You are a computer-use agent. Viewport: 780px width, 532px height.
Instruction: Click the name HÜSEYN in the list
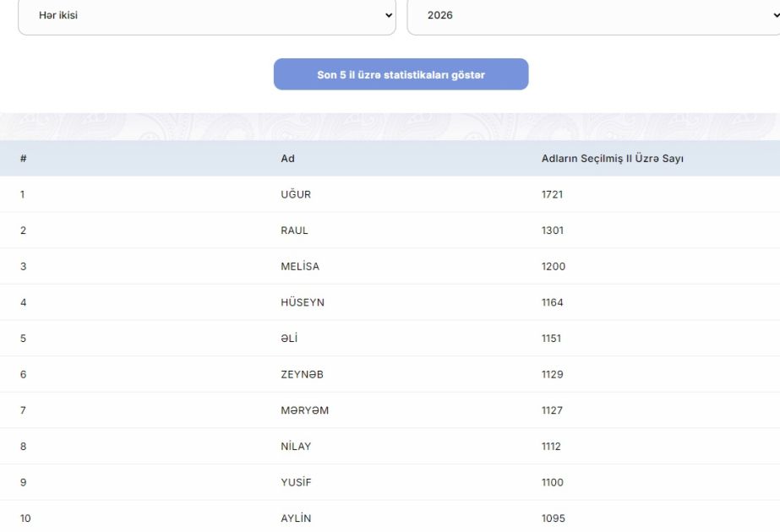tap(303, 302)
